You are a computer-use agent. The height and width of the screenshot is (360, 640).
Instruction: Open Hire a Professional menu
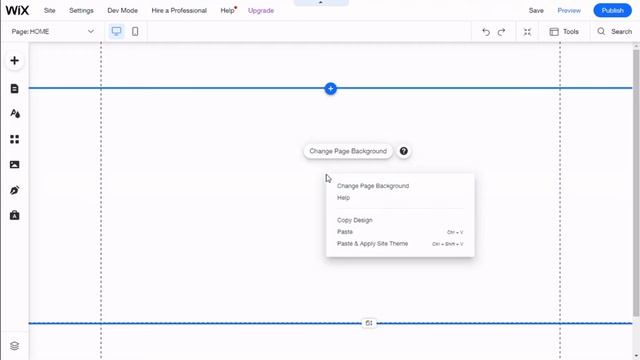click(179, 11)
